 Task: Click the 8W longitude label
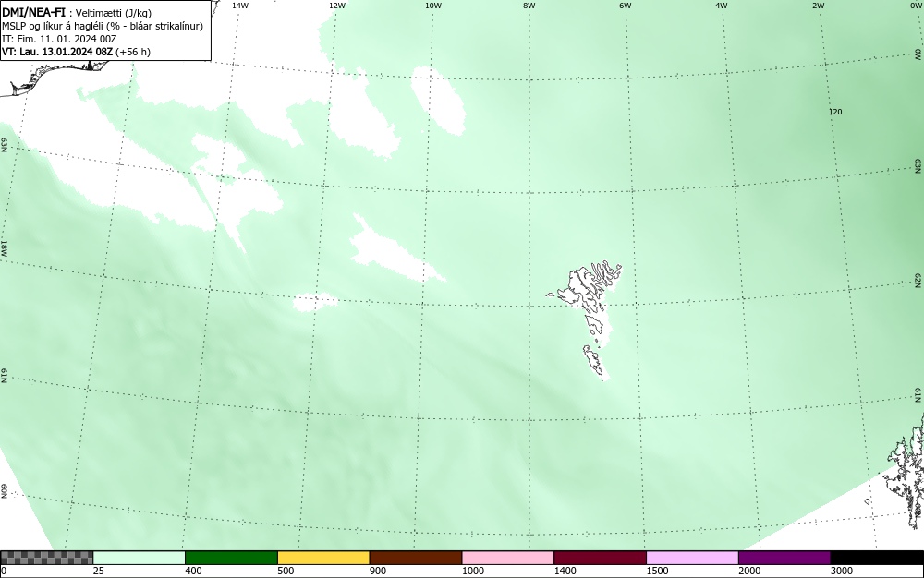pos(529,6)
